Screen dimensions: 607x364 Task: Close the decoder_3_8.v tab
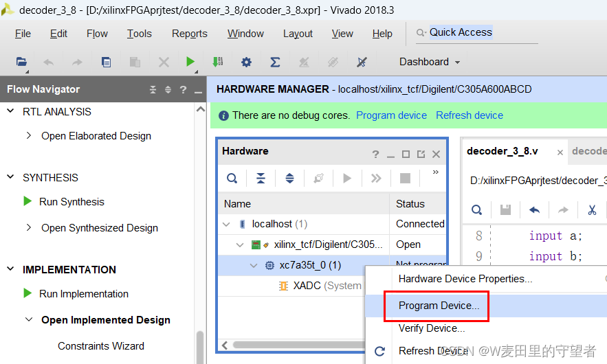pyautogui.click(x=560, y=152)
